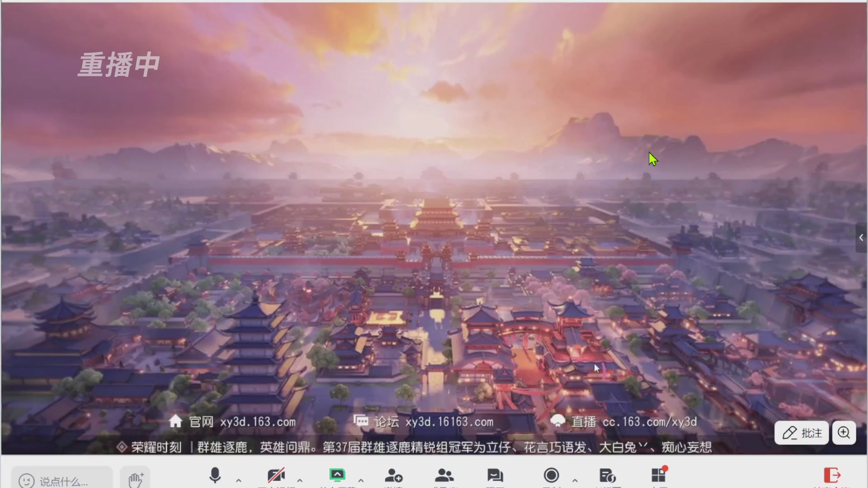
Task: Expand the recording options arrow
Action: tap(575, 480)
